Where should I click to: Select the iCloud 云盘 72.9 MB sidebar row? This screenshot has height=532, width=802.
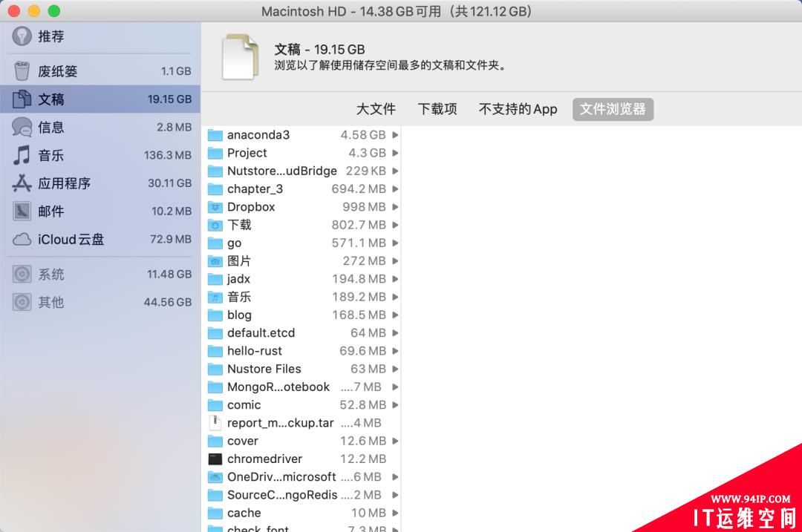pos(100,239)
